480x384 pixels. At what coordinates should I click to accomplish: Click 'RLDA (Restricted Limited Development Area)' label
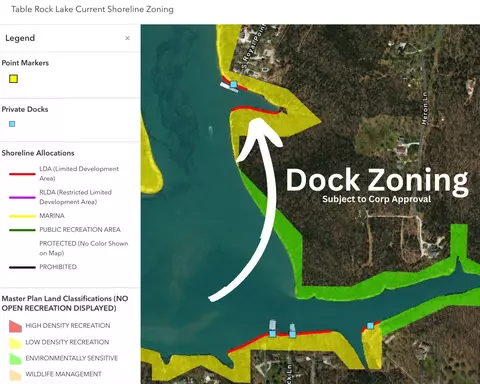(76, 197)
